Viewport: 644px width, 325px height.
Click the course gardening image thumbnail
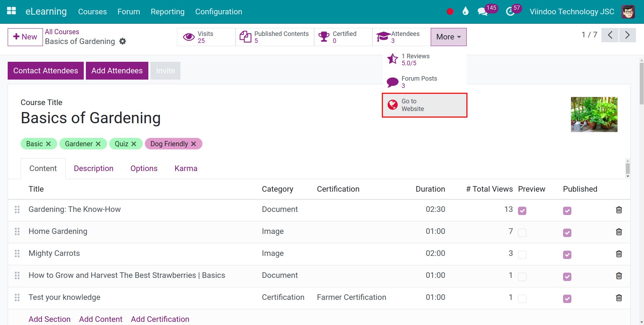(594, 115)
